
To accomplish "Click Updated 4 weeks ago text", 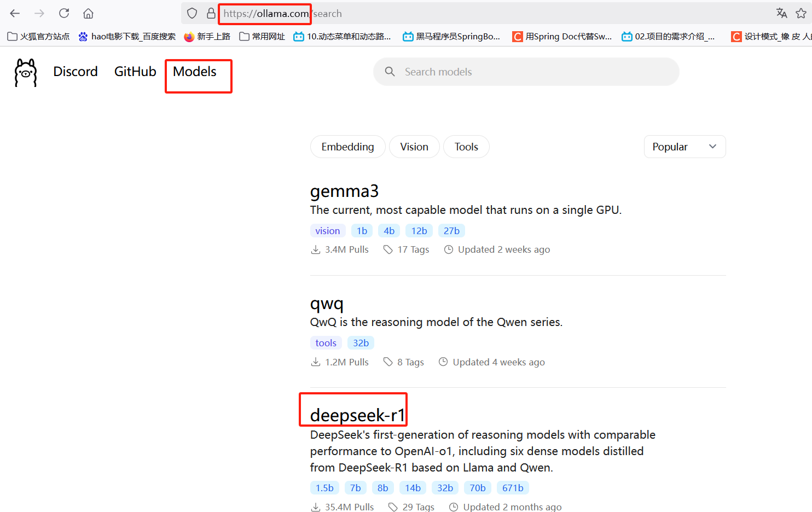I will pos(498,362).
